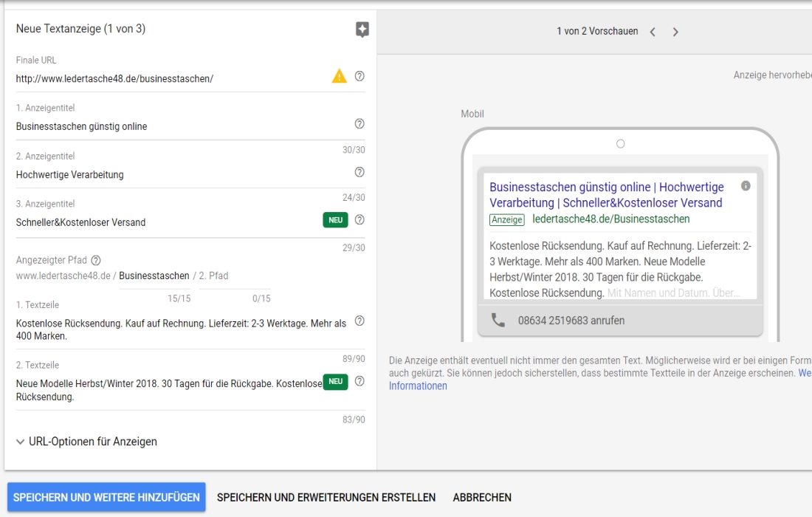Click Speichern und weitere hinzufügen button
The height and width of the screenshot is (517, 812).
pos(106,497)
